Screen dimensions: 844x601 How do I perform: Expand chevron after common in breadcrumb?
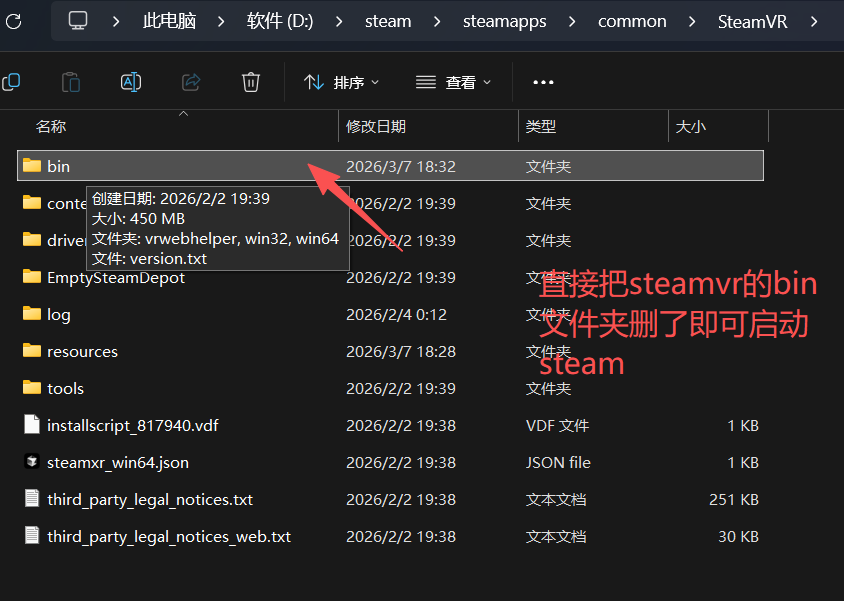pyautogui.click(x=692, y=22)
